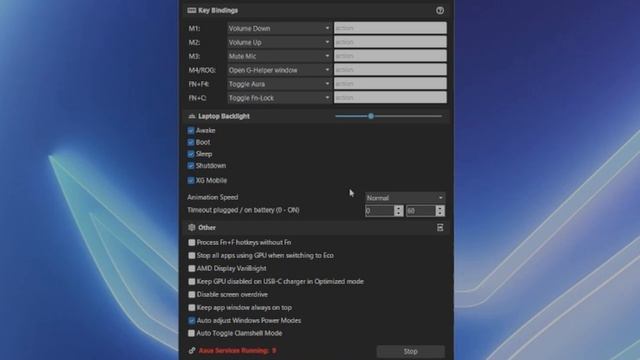Enable AMD Display VariBright

(x=191, y=269)
